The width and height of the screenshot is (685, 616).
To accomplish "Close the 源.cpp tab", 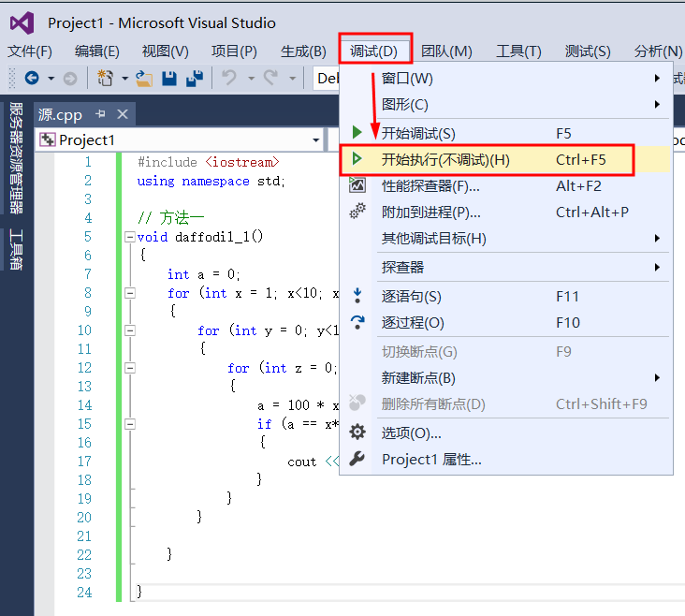I will pyautogui.click(x=123, y=114).
